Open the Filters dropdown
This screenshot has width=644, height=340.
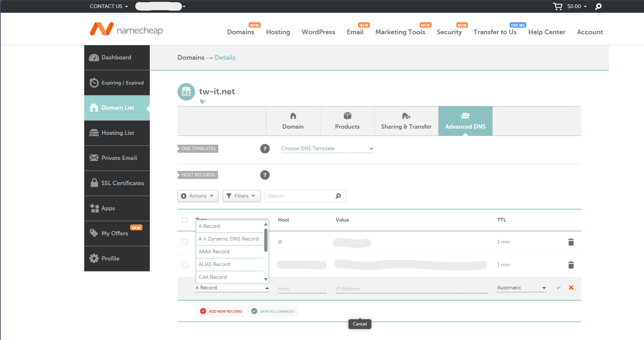coord(241,196)
